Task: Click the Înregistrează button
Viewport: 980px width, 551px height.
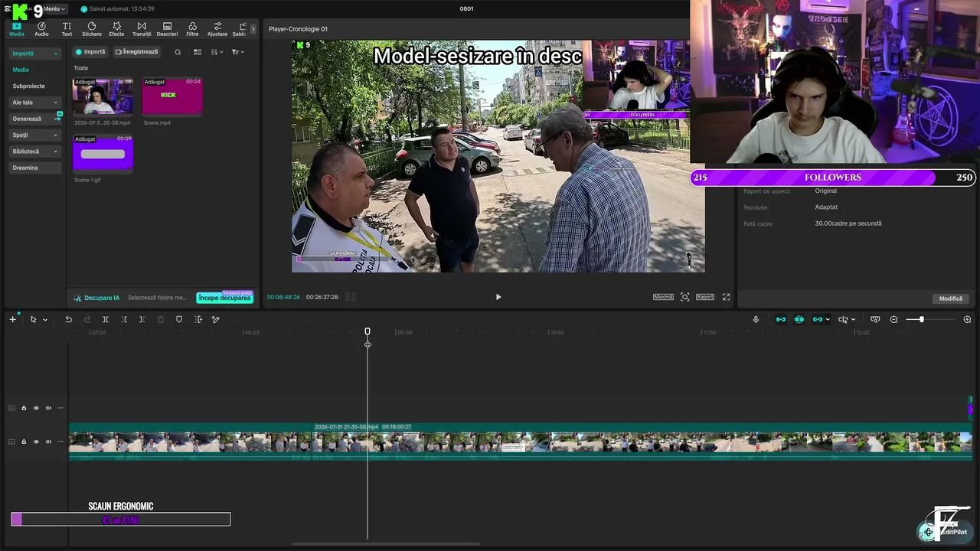Action: tap(137, 52)
